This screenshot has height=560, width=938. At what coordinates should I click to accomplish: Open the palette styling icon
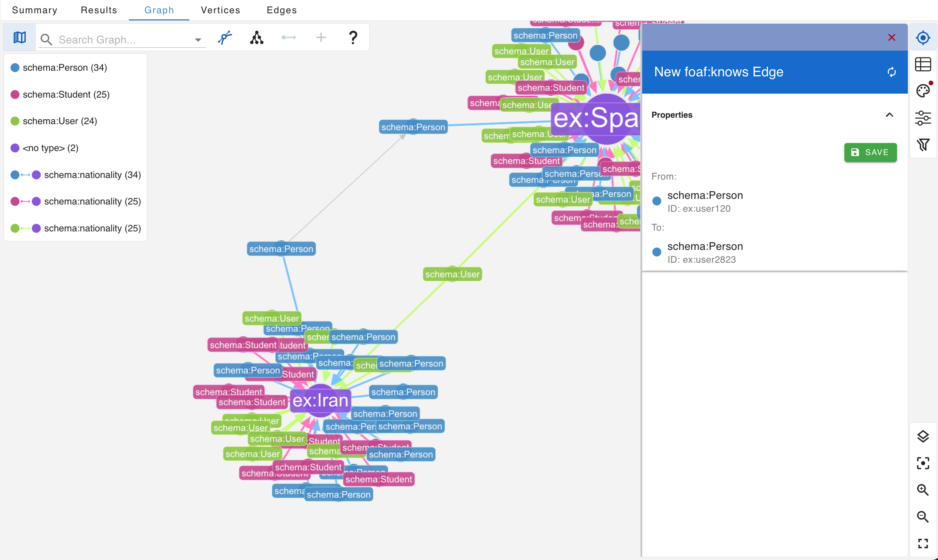[923, 91]
